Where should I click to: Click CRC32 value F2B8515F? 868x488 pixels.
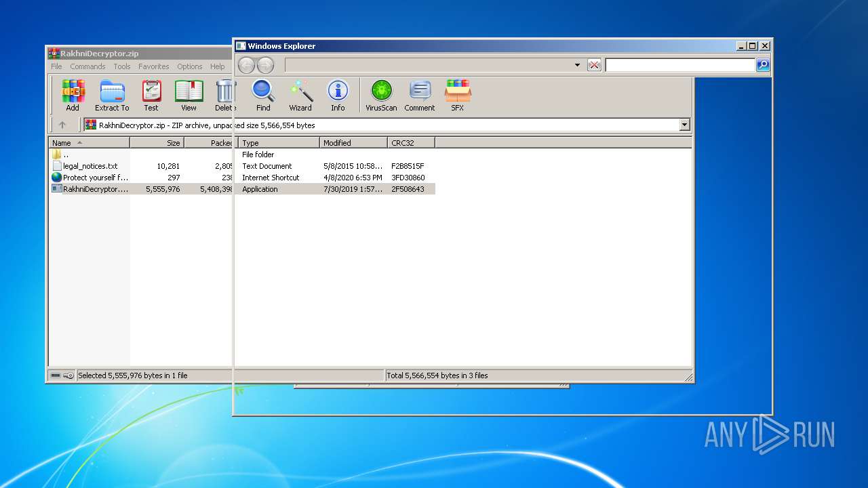(408, 166)
